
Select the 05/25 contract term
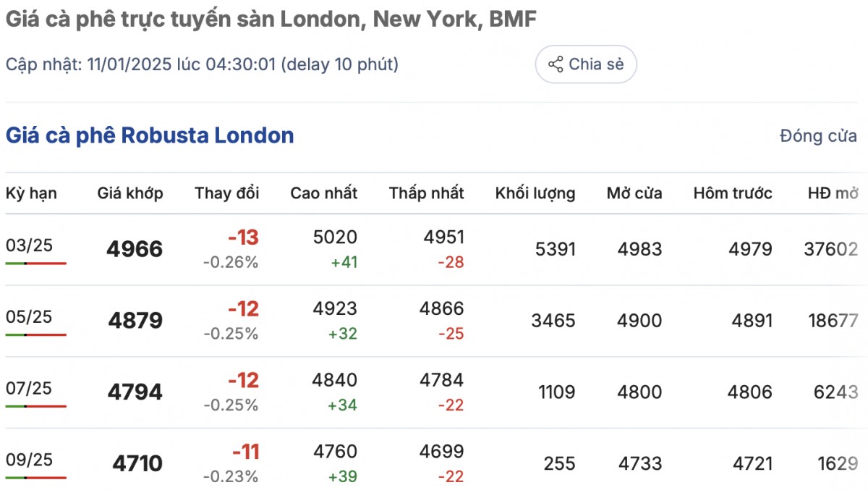pos(30,317)
